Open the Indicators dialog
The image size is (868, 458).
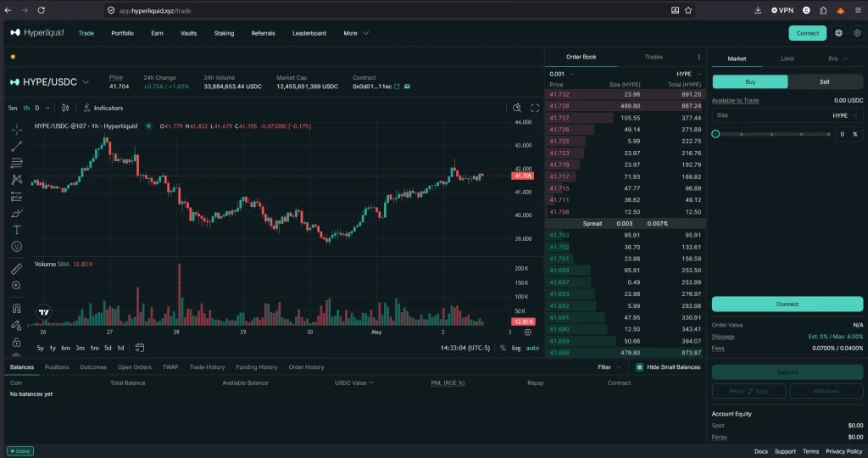103,108
